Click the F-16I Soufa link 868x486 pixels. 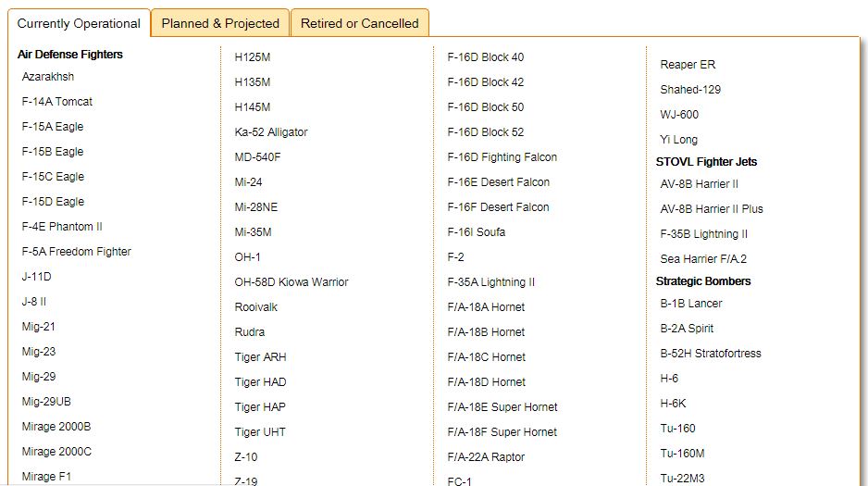(477, 232)
